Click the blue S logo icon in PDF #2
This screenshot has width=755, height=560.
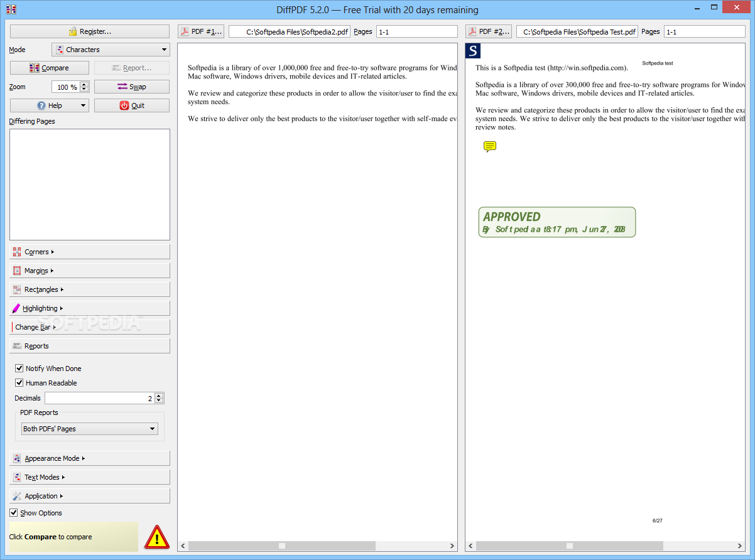pos(473,51)
